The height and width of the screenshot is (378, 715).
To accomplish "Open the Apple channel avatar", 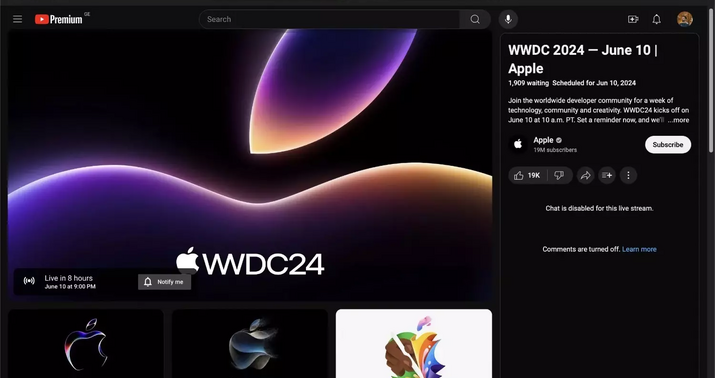I will tap(518, 145).
